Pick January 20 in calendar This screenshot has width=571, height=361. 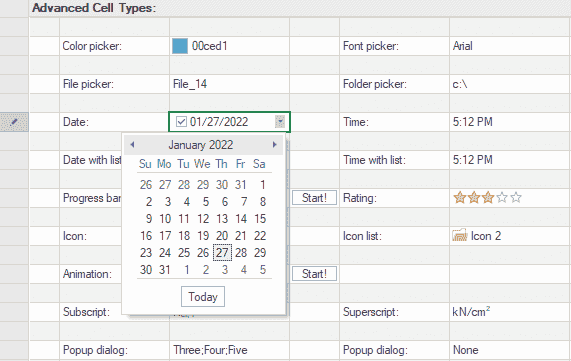(222, 236)
